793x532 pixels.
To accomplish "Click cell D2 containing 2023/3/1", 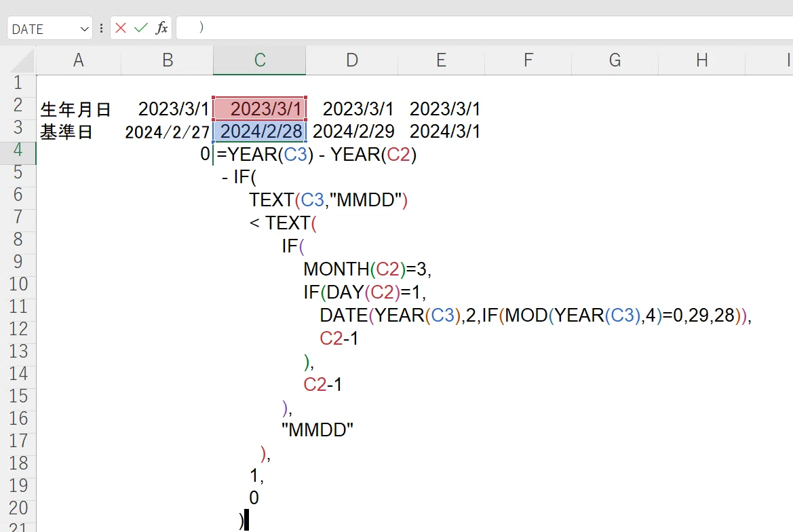I will pos(352,109).
